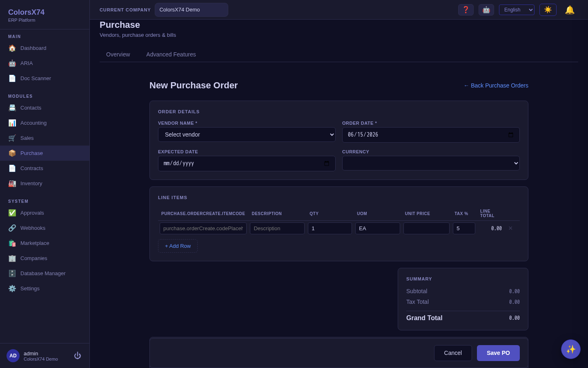588x368 pixels.
Task: Open the Database Manager cabinet icon
Action: [x=12, y=274]
